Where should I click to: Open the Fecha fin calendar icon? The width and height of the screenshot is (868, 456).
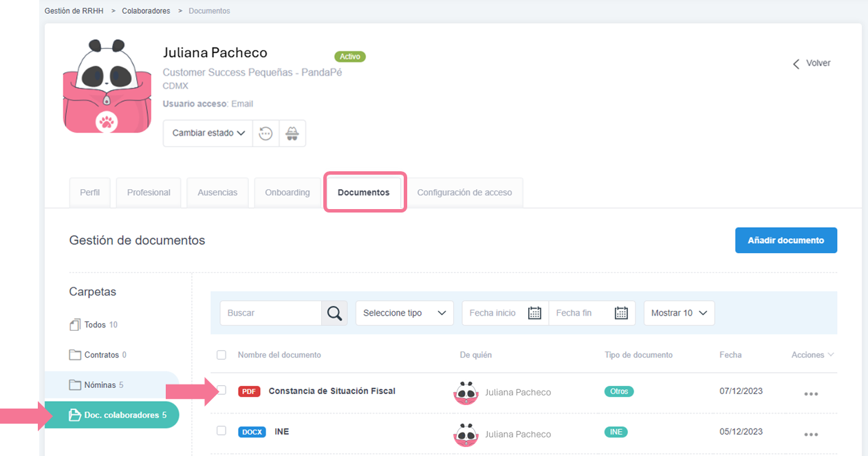point(621,313)
